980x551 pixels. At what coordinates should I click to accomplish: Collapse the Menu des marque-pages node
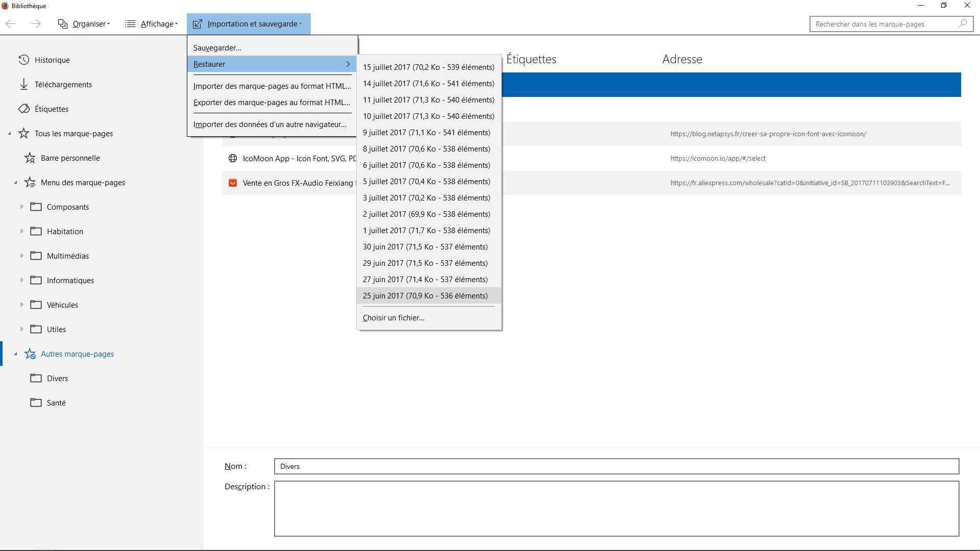(x=15, y=183)
